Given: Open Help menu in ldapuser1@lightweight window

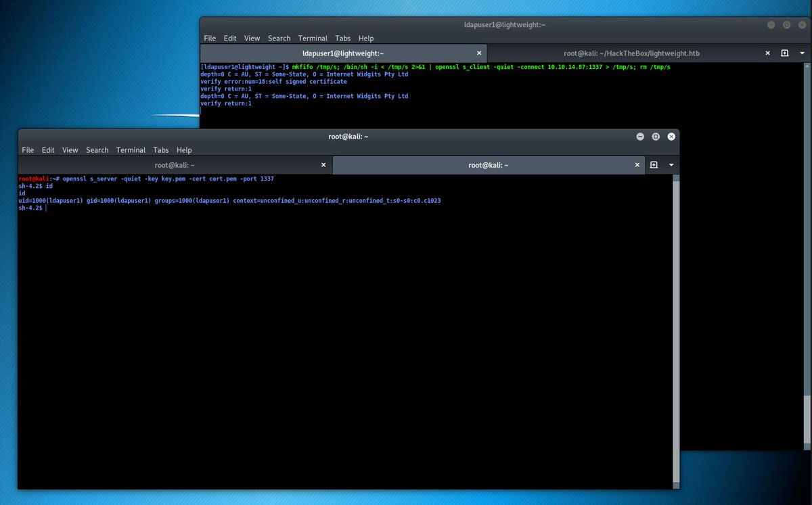Looking at the screenshot, I should [366, 39].
